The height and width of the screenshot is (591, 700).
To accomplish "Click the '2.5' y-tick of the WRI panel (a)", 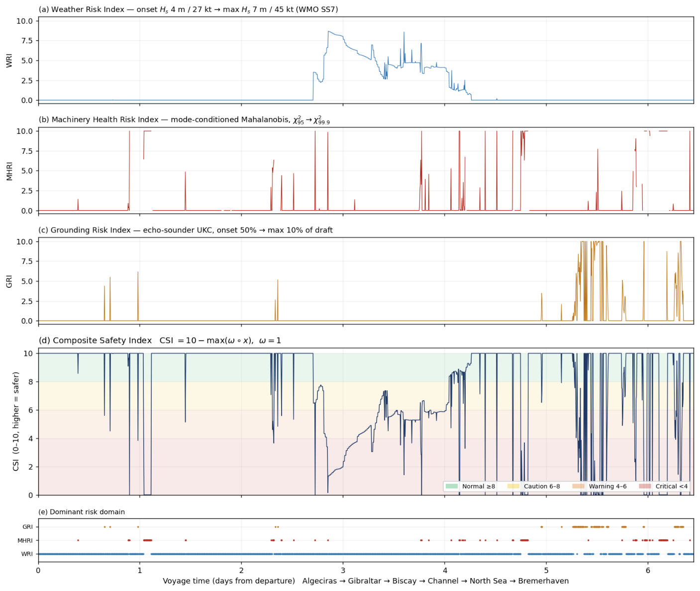I will [27, 81].
